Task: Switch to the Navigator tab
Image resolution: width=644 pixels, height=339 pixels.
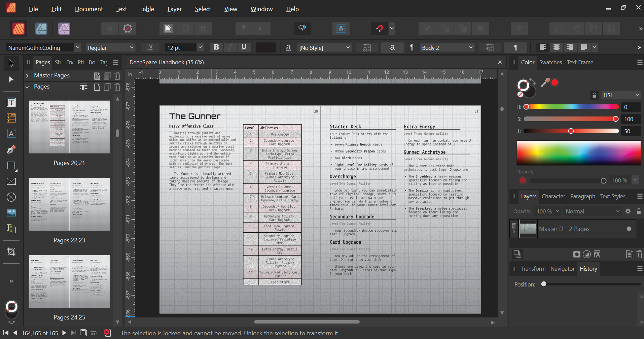Action: pyautogui.click(x=562, y=269)
